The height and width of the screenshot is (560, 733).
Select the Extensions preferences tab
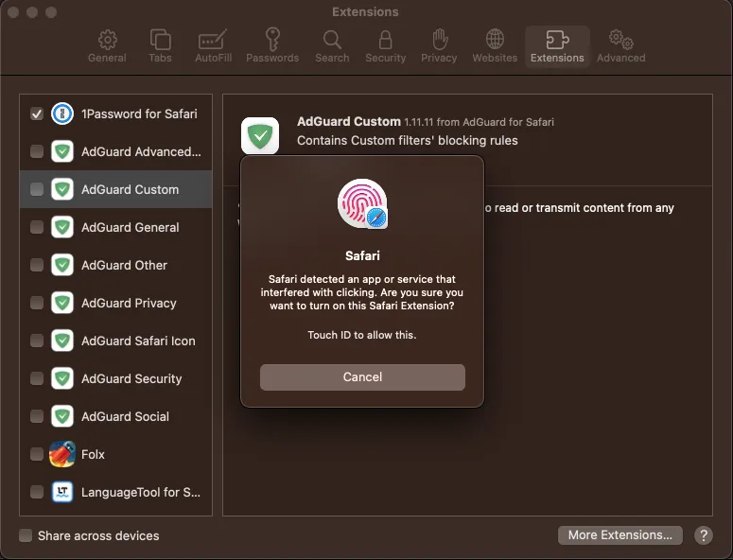pos(557,46)
